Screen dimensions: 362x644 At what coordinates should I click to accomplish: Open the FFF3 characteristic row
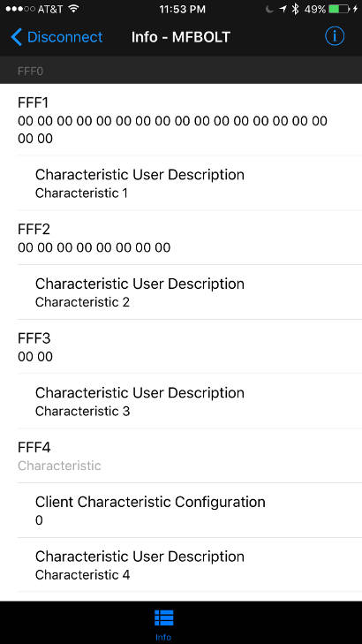coord(181,346)
